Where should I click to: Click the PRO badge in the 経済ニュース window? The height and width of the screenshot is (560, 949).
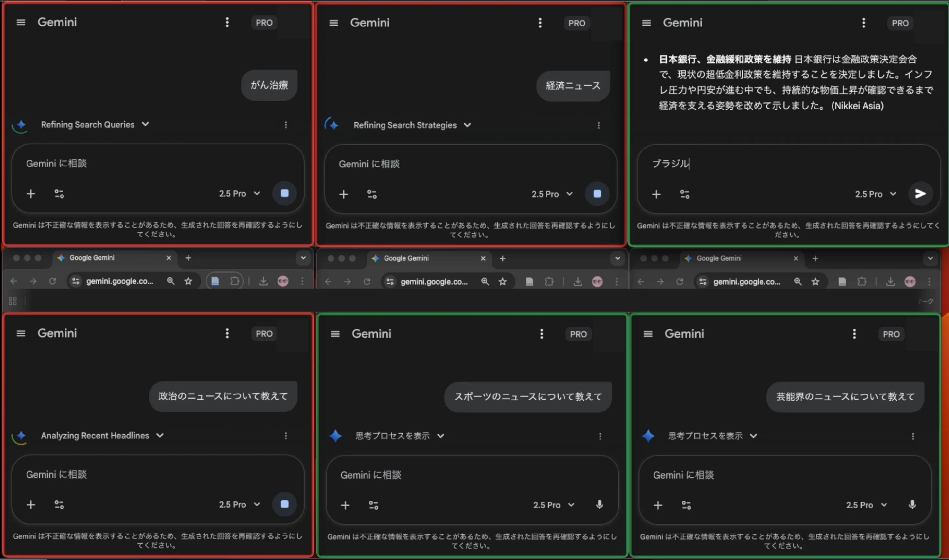coord(577,23)
